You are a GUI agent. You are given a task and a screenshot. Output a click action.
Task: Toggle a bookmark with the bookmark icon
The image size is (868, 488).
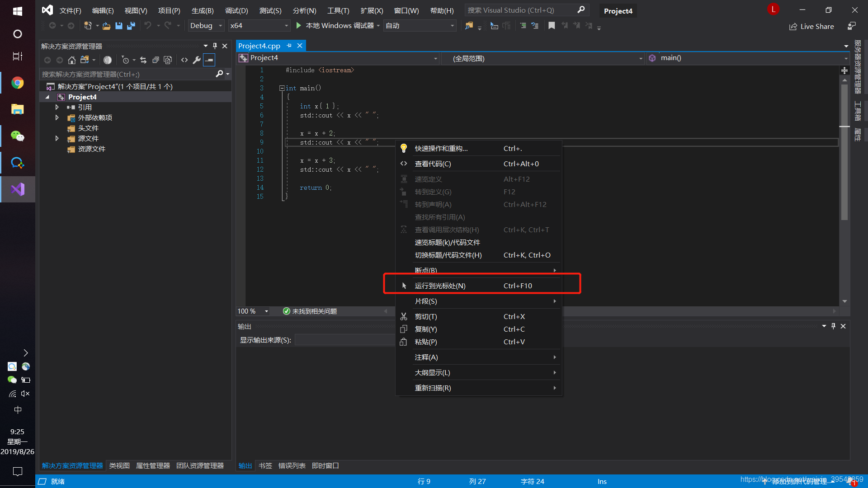[x=552, y=26]
